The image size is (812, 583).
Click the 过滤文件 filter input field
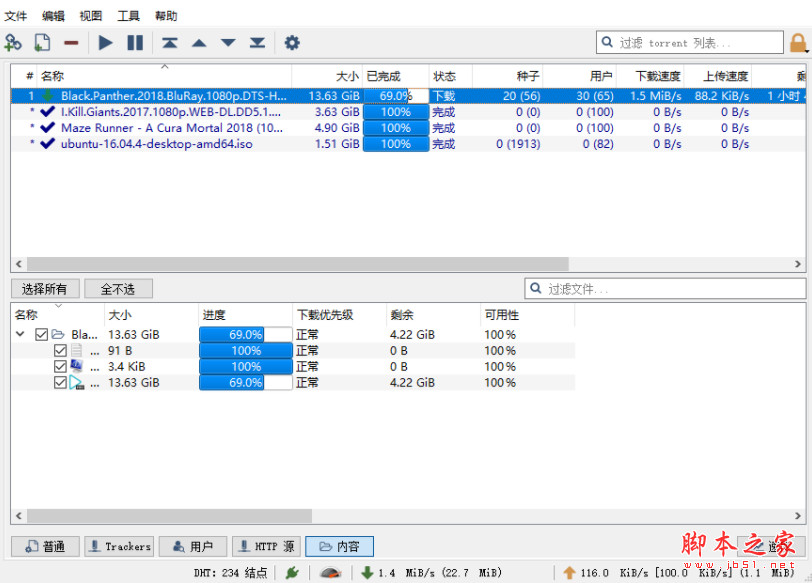(665, 288)
